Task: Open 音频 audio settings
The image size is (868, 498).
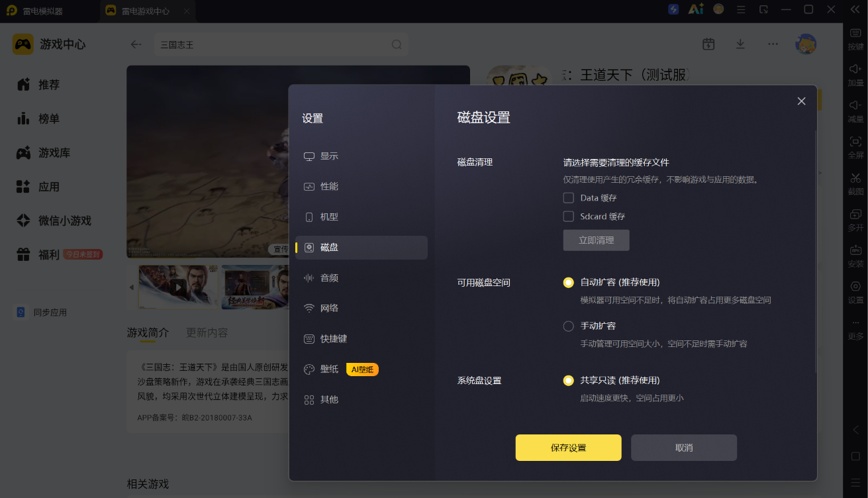Action: click(x=362, y=278)
